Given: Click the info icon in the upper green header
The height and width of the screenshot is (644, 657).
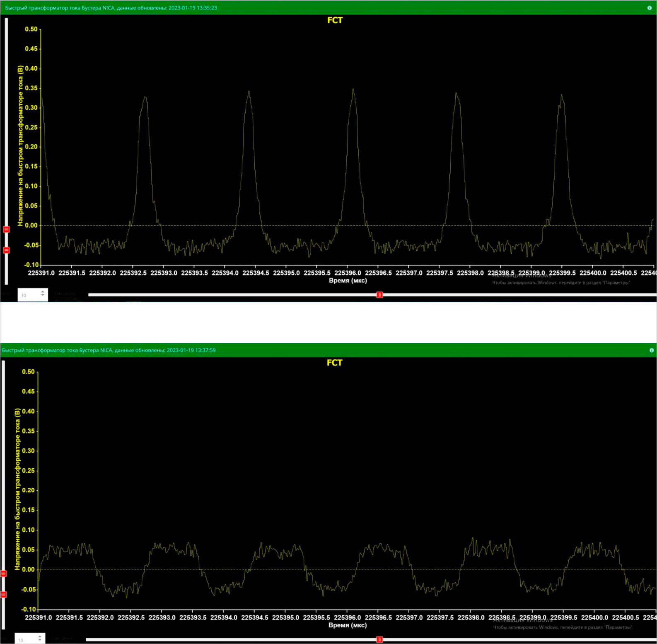Looking at the screenshot, I should click(649, 8).
